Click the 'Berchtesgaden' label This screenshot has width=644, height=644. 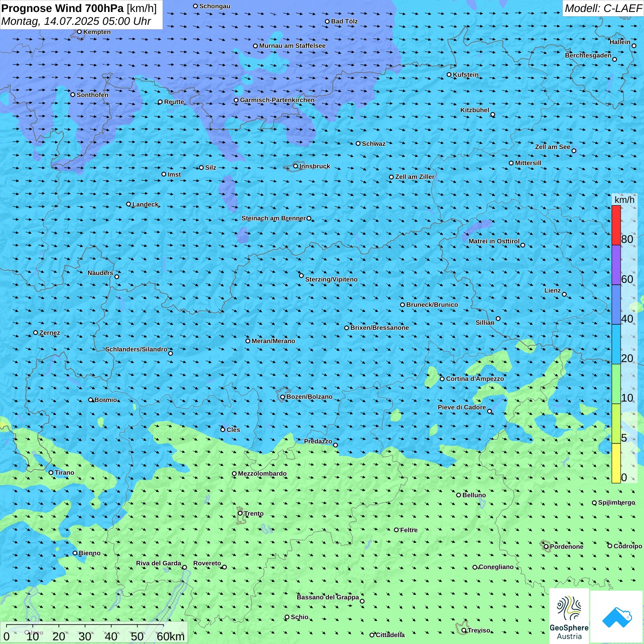(x=588, y=55)
